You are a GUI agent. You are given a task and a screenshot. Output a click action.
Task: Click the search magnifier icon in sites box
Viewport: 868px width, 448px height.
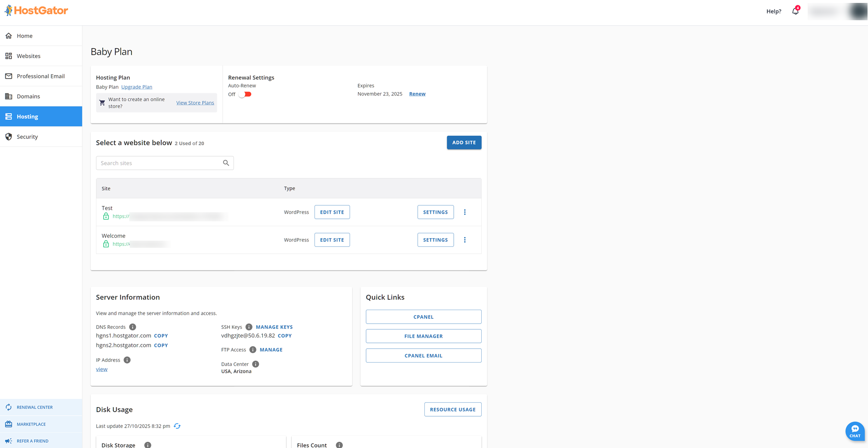(226, 163)
